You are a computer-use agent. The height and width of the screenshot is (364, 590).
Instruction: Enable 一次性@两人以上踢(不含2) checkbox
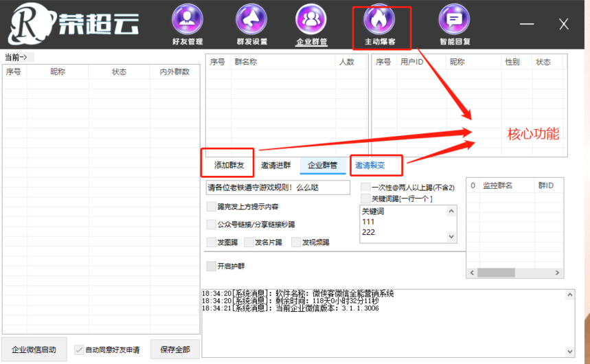tap(365, 187)
